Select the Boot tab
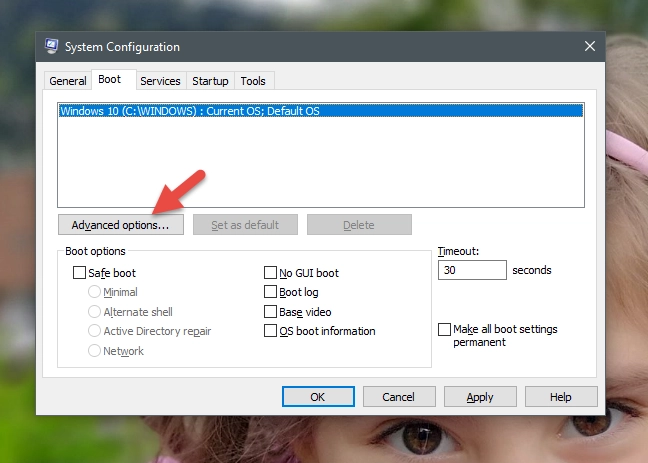This screenshot has width=648, height=463. 110,79
